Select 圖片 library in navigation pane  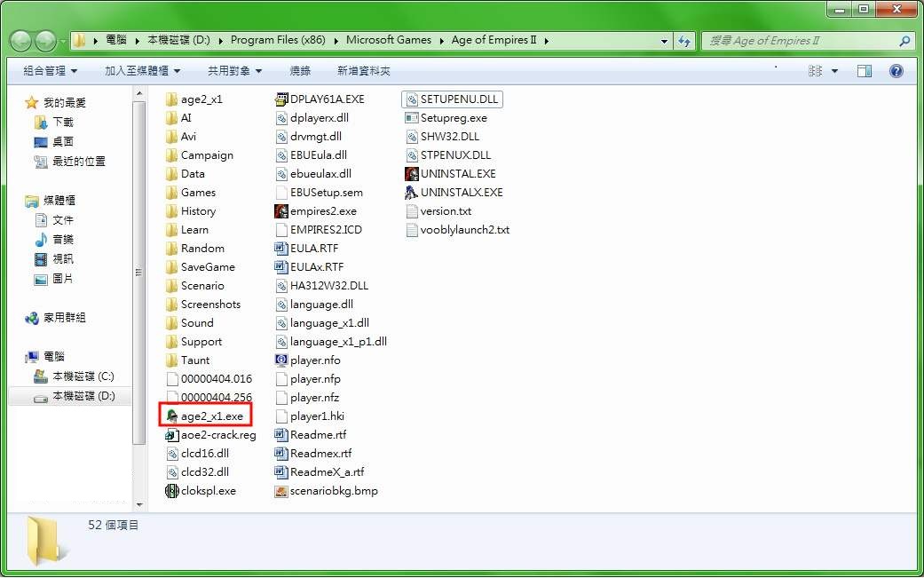point(62,278)
